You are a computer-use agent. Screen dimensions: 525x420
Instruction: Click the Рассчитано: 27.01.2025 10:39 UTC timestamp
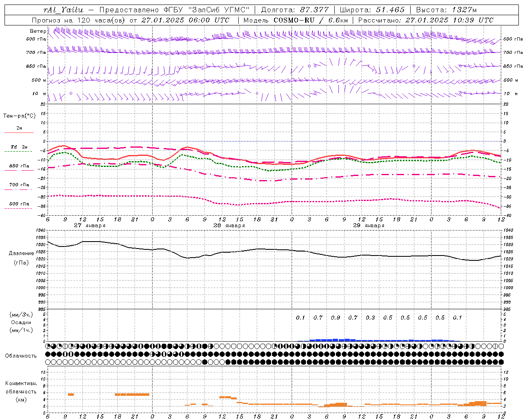(x=426, y=20)
